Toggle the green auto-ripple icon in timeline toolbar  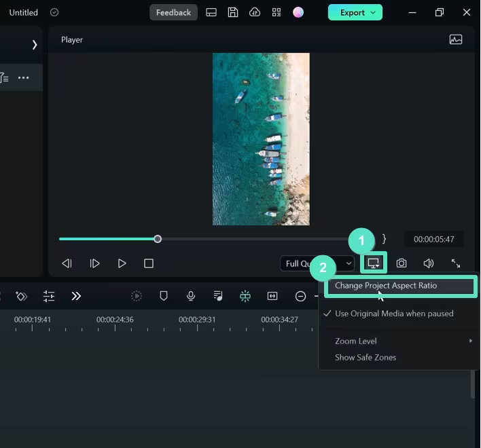click(245, 296)
